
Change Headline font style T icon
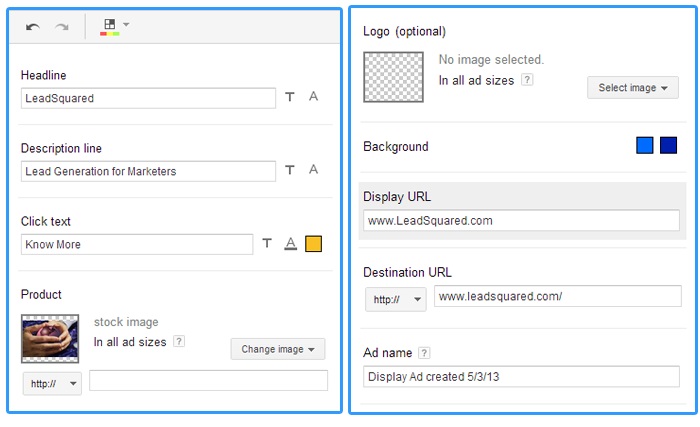[290, 96]
